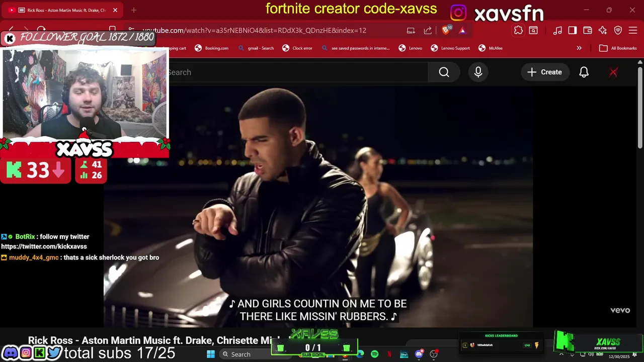Open Spotify from the taskbar
This screenshot has width=644, height=362.
click(x=375, y=354)
